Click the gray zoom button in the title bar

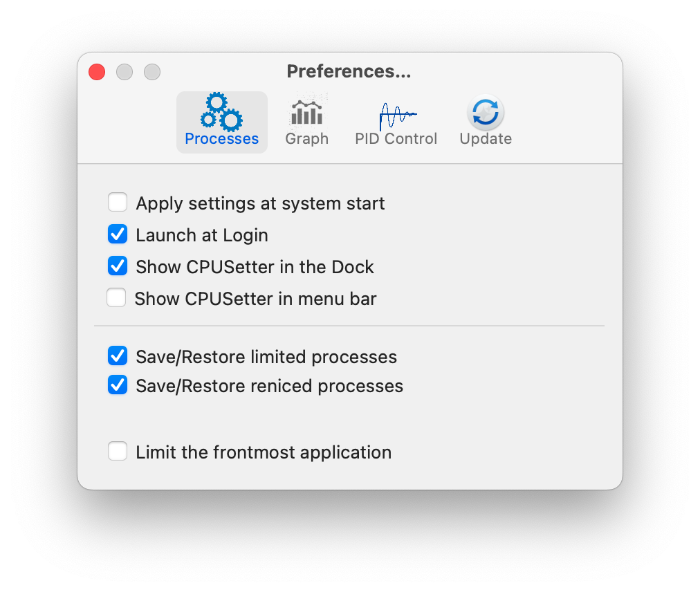coord(152,72)
